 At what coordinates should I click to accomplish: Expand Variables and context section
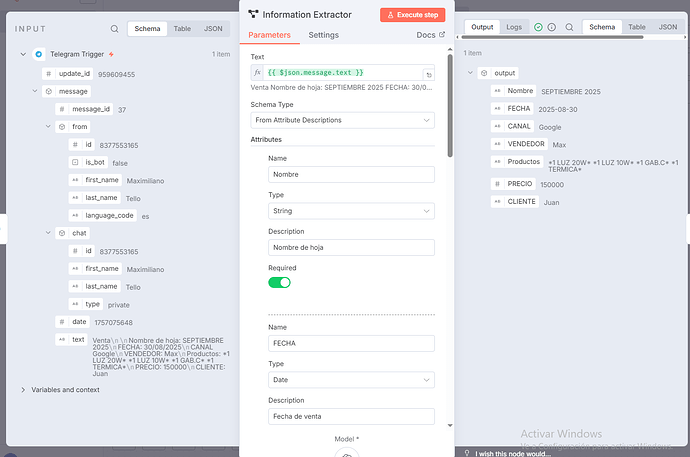[23, 390]
